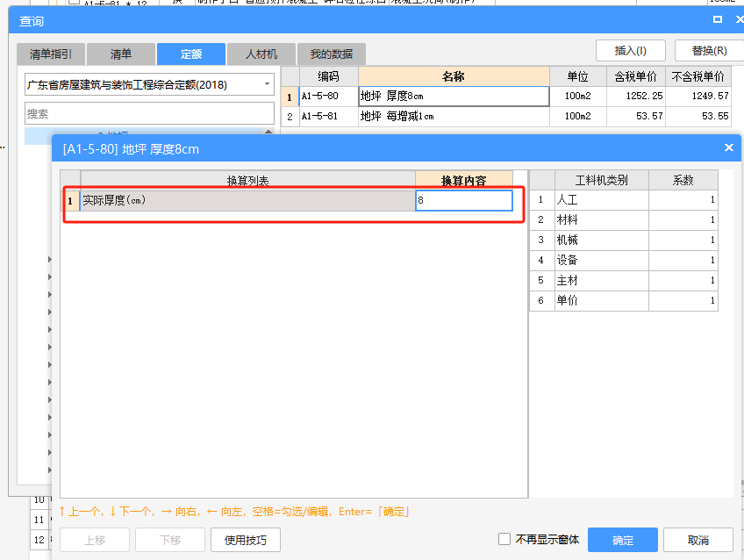Image resolution: width=744 pixels, height=560 pixels.
Task: Click the 系数 cell in the 单价 row
Action: (683, 301)
